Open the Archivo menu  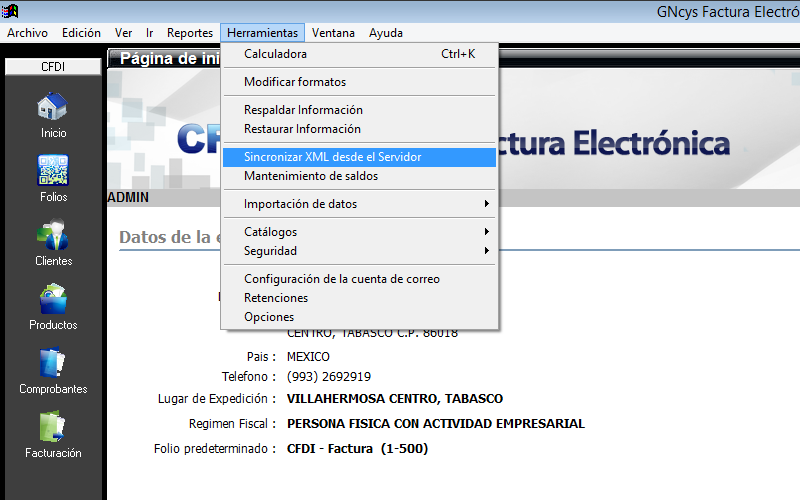pos(28,33)
